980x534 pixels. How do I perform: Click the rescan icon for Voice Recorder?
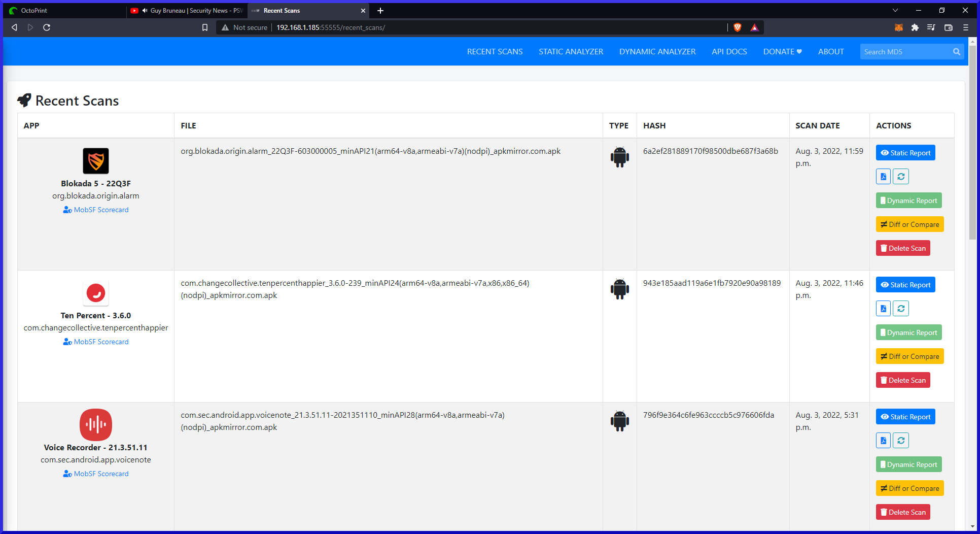click(901, 441)
